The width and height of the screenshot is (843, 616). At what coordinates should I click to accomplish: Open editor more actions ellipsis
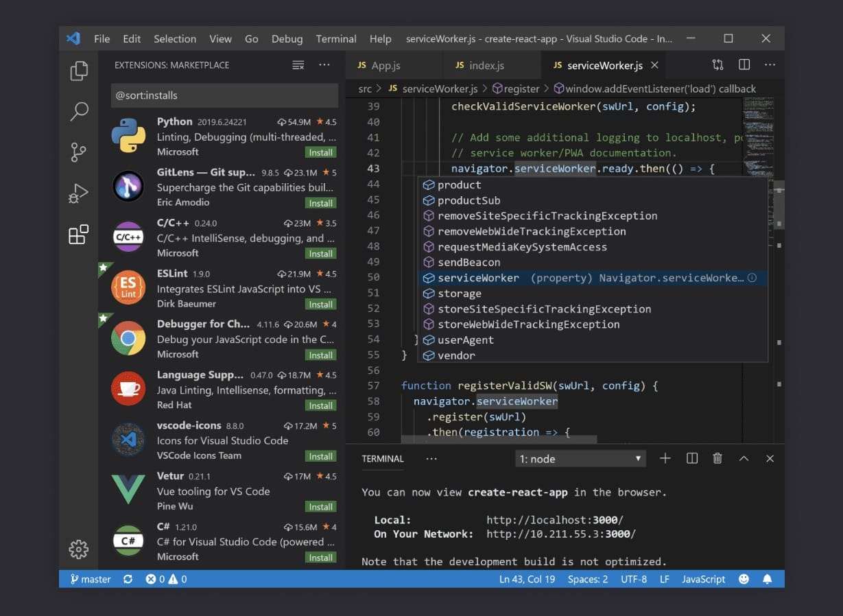coord(770,65)
